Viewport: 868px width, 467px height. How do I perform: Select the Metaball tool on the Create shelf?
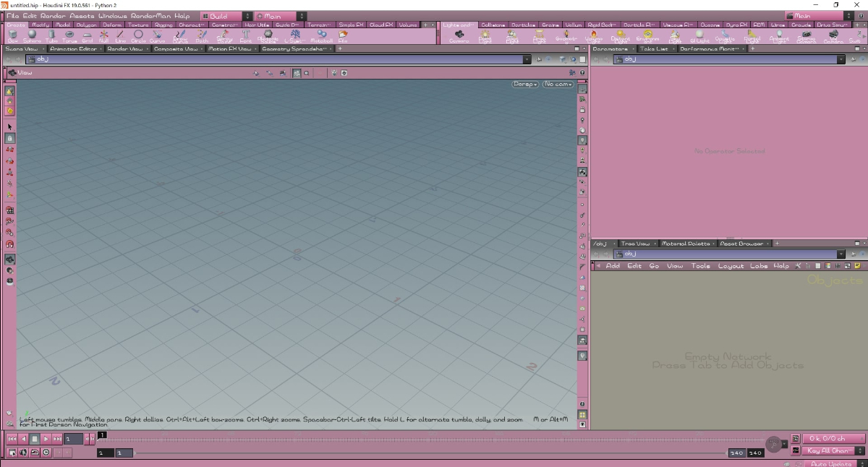point(321,33)
